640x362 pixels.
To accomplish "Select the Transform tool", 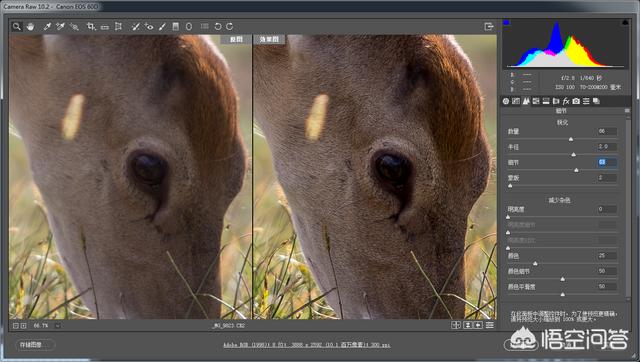I will [x=118, y=27].
